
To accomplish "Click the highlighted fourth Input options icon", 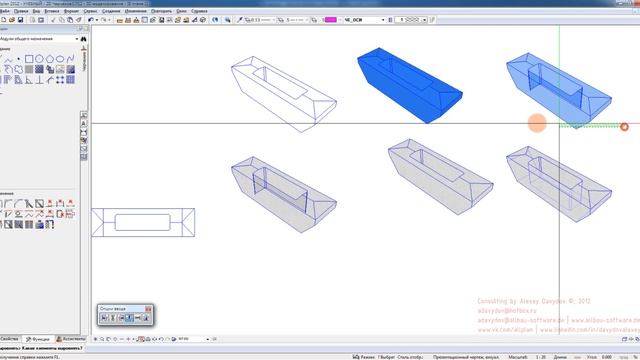I will coord(129,318).
